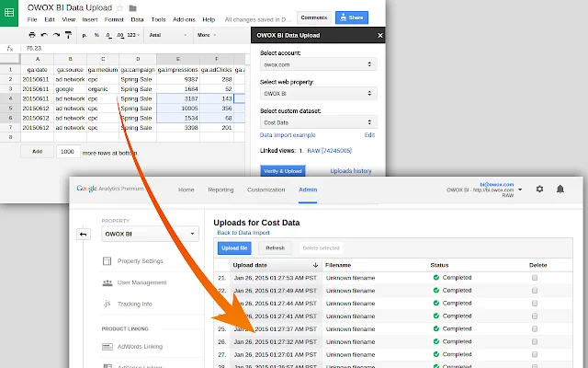Screen dimensions: 588x368
Task: Click the Google Sheets home icon
Action: coord(10,12)
